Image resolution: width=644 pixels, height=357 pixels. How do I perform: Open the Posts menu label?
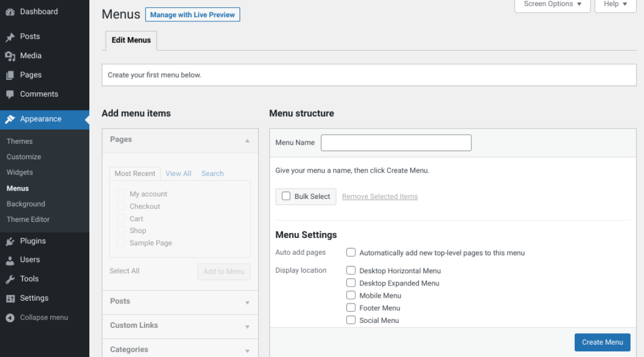(30, 36)
